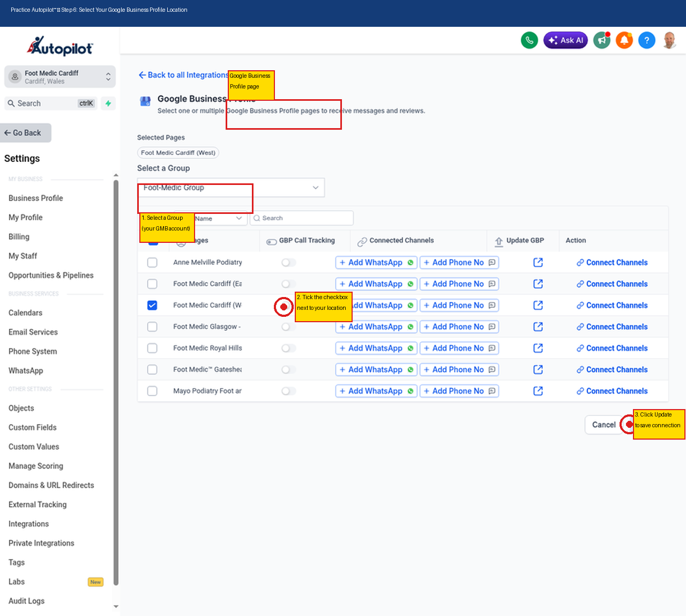Enable GBP Call Tracking for Foot Medic Glasgow

pos(289,327)
